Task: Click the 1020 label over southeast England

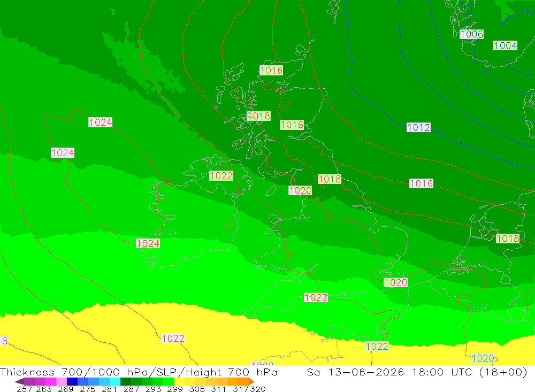Action: (x=395, y=282)
